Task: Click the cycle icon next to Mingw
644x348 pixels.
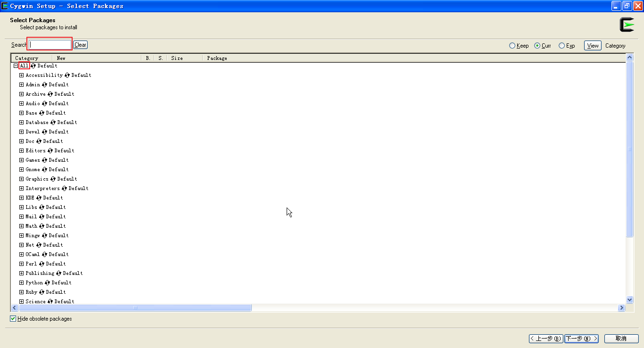Action: coord(44,236)
